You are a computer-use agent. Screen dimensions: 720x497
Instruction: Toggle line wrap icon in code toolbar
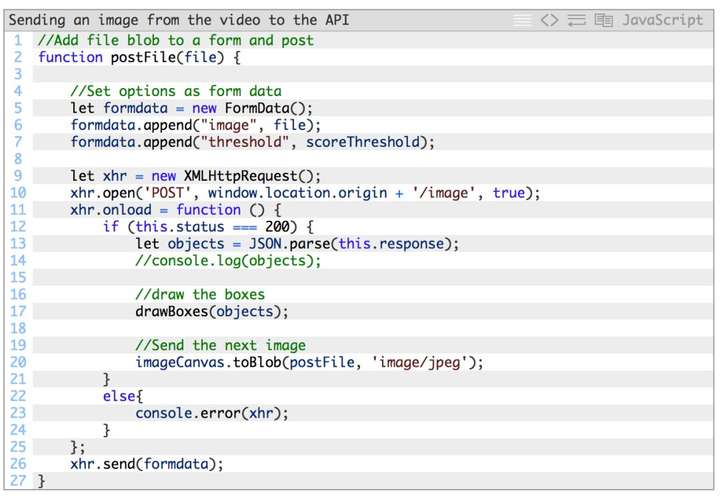pos(576,20)
